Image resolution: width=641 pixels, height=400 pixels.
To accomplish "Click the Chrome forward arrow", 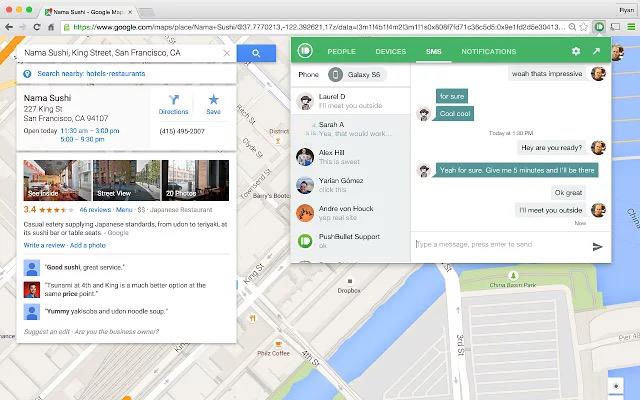I will (x=22, y=27).
